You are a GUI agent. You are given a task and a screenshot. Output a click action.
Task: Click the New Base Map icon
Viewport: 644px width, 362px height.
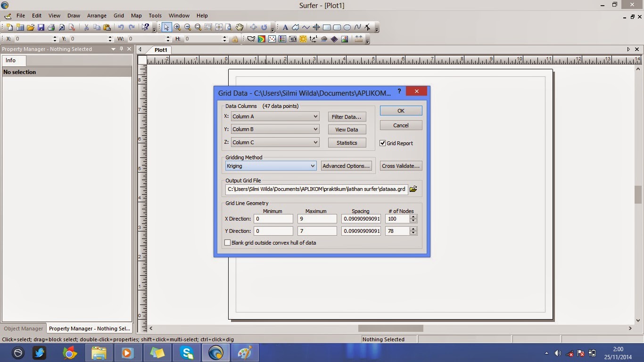pos(251,39)
